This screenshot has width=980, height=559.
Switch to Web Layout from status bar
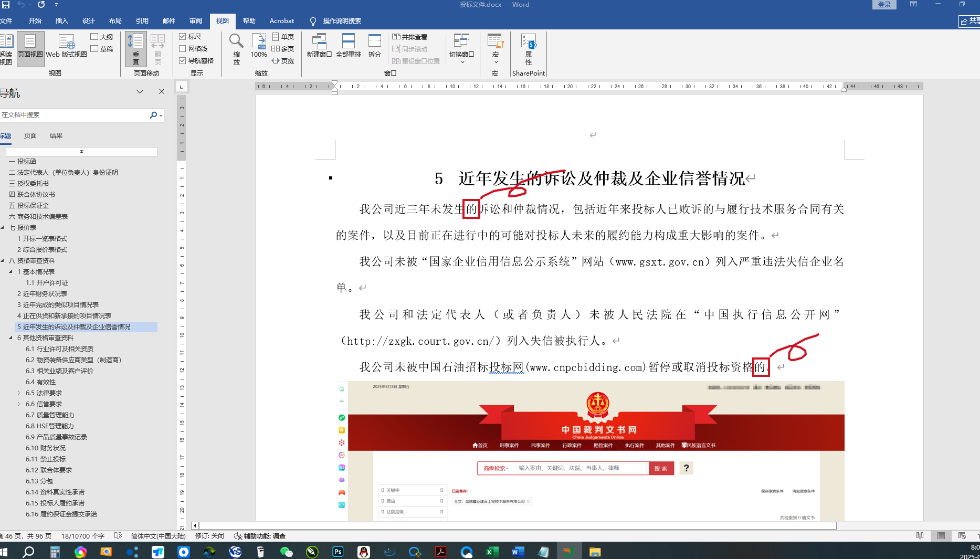click(962, 536)
